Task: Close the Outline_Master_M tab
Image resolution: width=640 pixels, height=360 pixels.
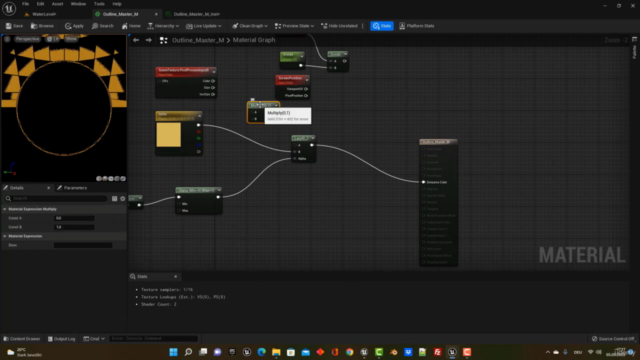Action: click(156, 14)
